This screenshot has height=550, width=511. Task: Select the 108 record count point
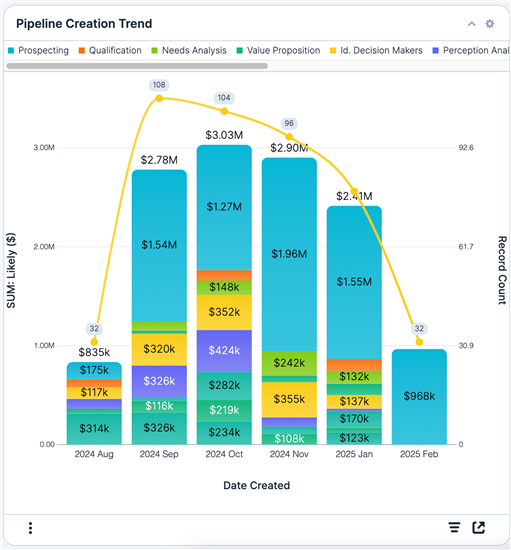[x=159, y=98]
